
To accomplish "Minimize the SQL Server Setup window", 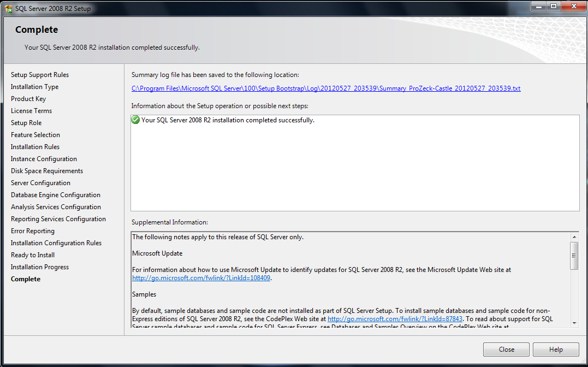I will pyautogui.click(x=539, y=7).
